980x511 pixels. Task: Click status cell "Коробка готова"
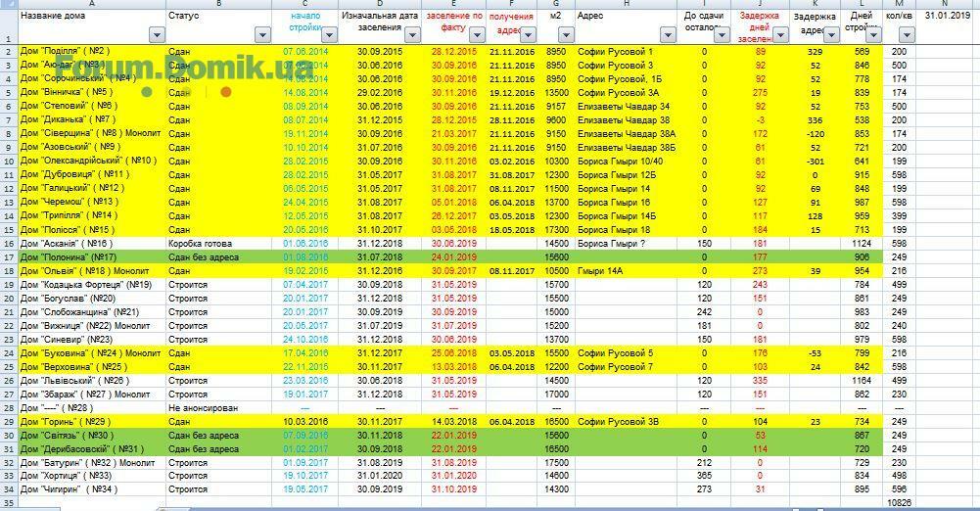218,244
